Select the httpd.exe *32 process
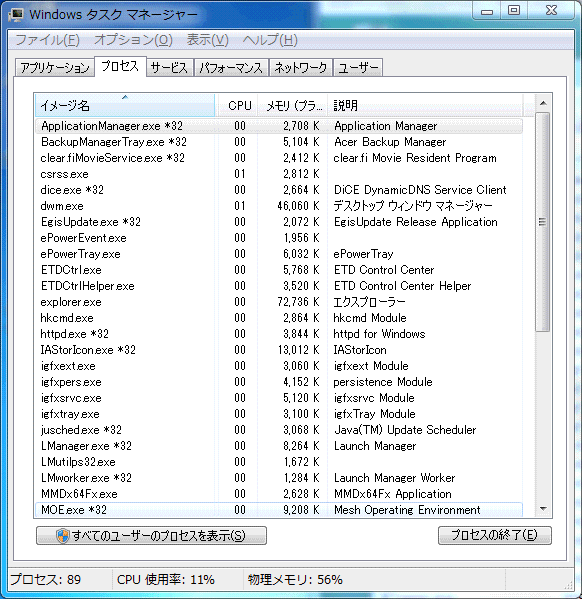The width and height of the screenshot is (582, 599). click(x=279, y=334)
